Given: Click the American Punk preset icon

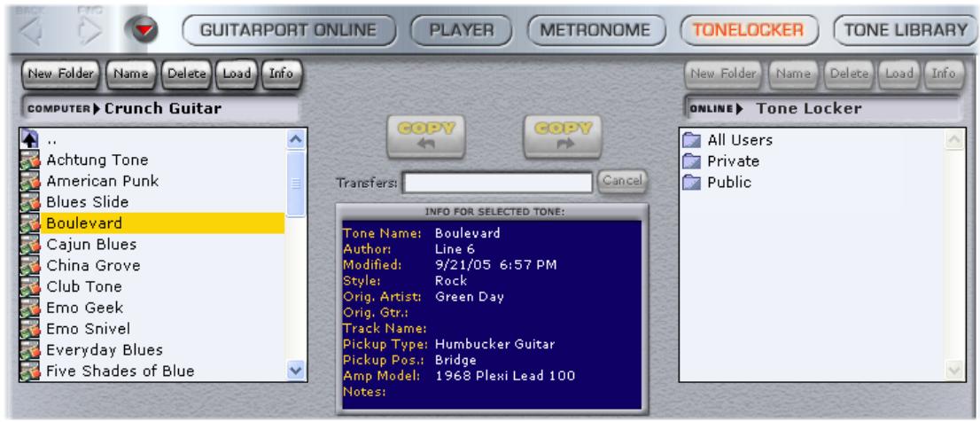Looking at the screenshot, I should pos(29,182).
